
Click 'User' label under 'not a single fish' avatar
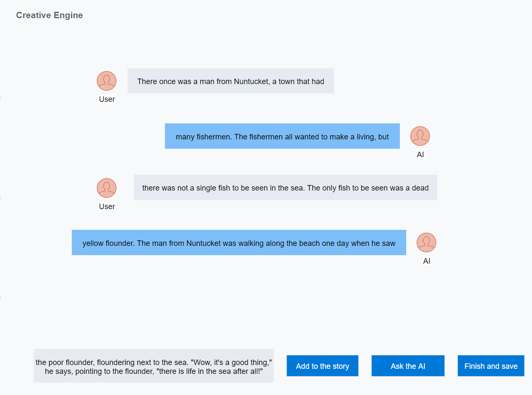(x=107, y=207)
